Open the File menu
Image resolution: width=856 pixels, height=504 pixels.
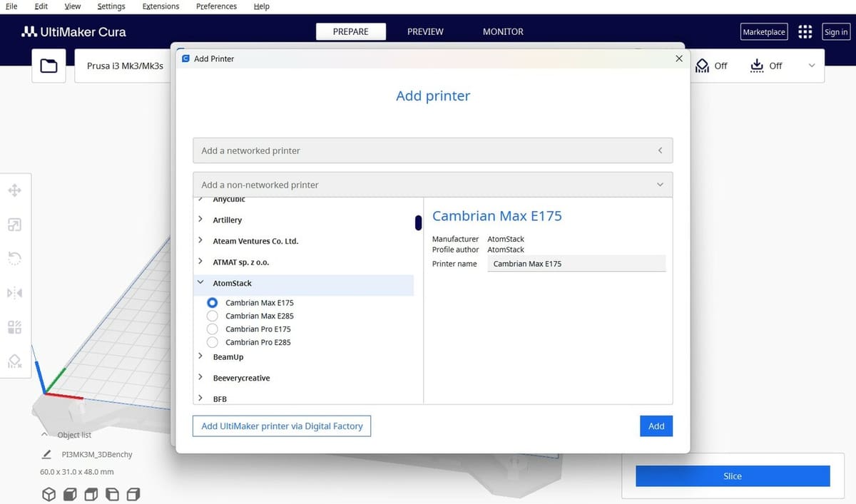[11, 6]
